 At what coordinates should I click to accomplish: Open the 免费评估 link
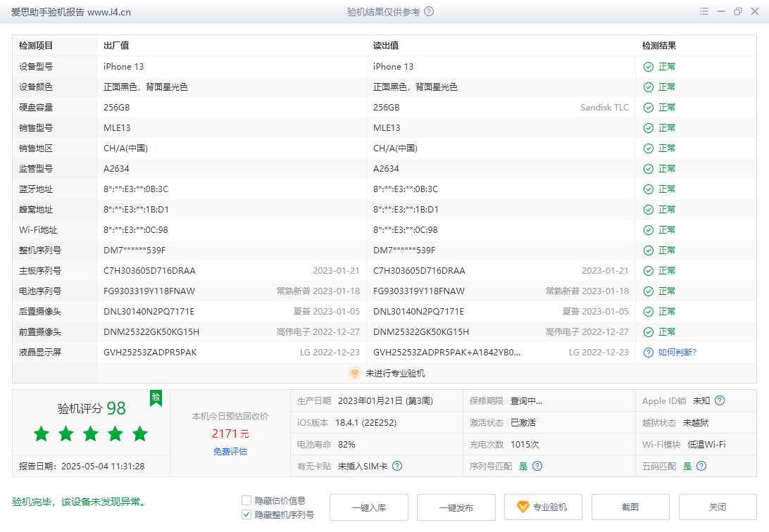[x=230, y=452]
